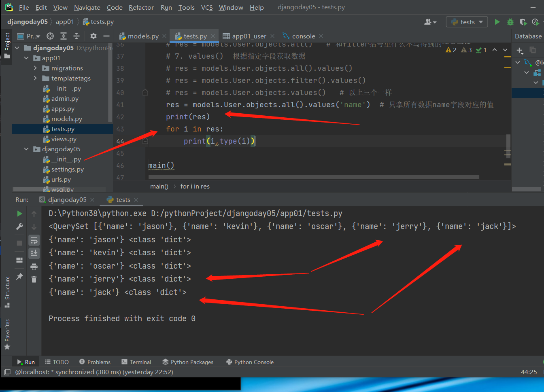Toggle the Favorites side tool window

7,335
